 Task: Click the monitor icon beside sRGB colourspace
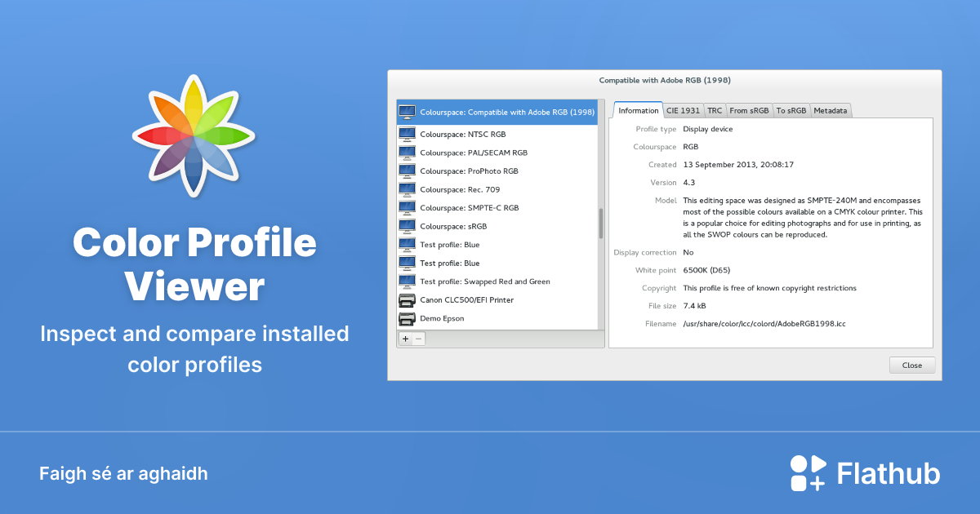pyautogui.click(x=407, y=226)
